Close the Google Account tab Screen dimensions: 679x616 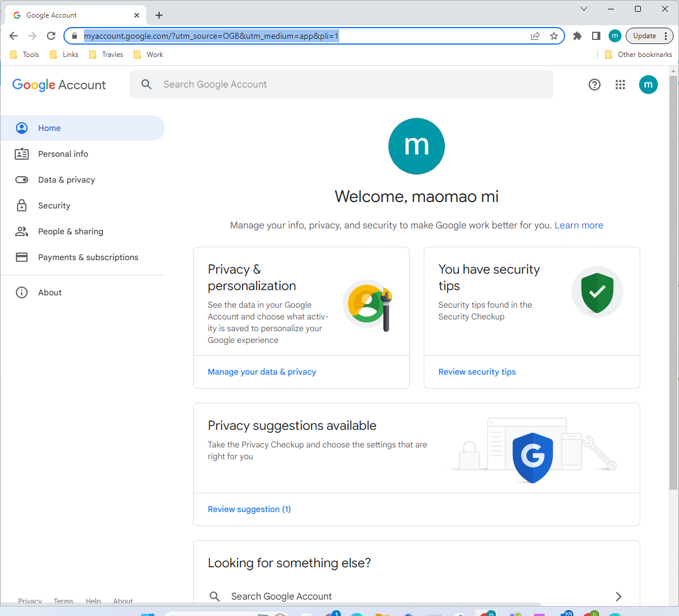click(137, 15)
